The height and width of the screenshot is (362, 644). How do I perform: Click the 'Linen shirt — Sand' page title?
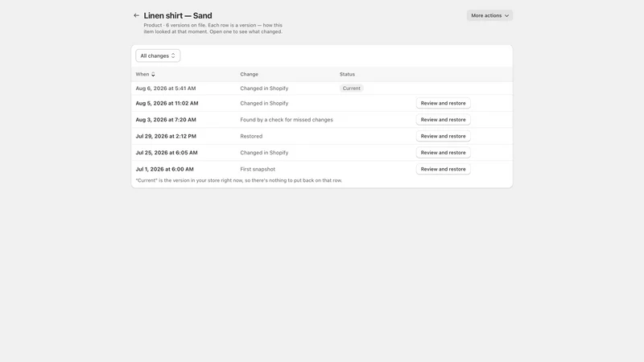click(178, 15)
